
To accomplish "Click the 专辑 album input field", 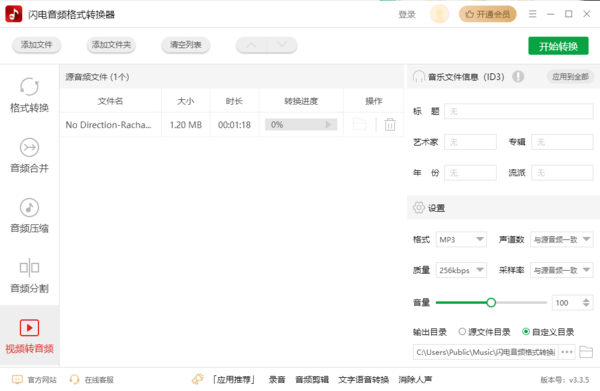I will pos(562,142).
